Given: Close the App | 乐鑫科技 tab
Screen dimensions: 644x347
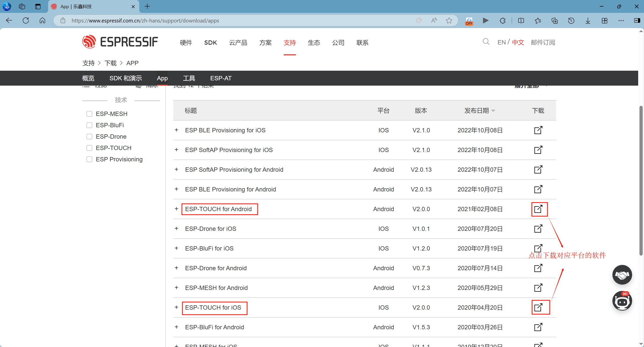Looking at the screenshot, I should point(133,7).
